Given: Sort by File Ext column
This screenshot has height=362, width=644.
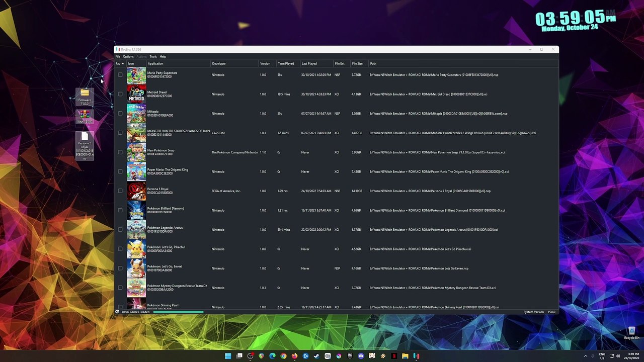Looking at the screenshot, I should (x=342, y=64).
